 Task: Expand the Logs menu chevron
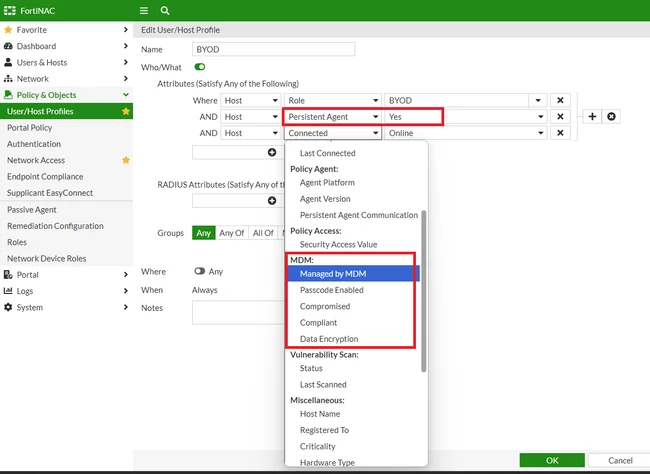pyautogui.click(x=126, y=291)
